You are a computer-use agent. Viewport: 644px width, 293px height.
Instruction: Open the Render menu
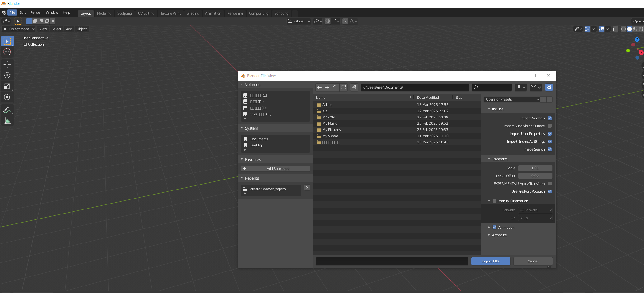[35, 12]
